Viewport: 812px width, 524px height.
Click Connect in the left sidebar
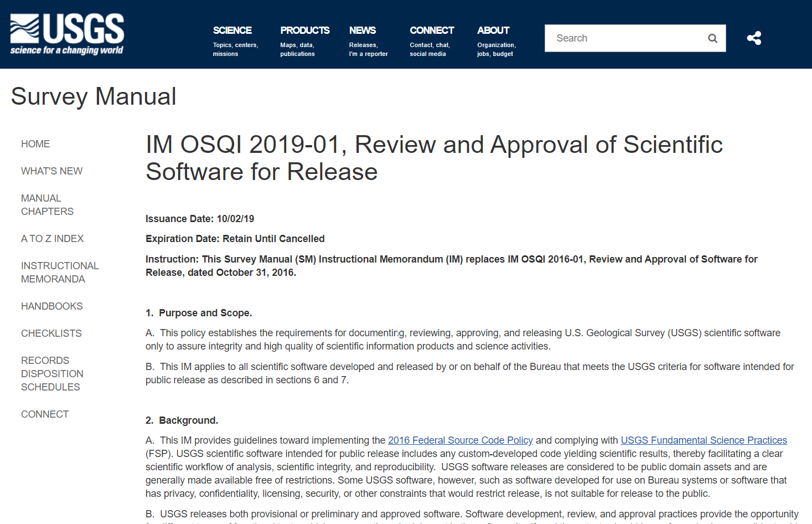pos(45,414)
